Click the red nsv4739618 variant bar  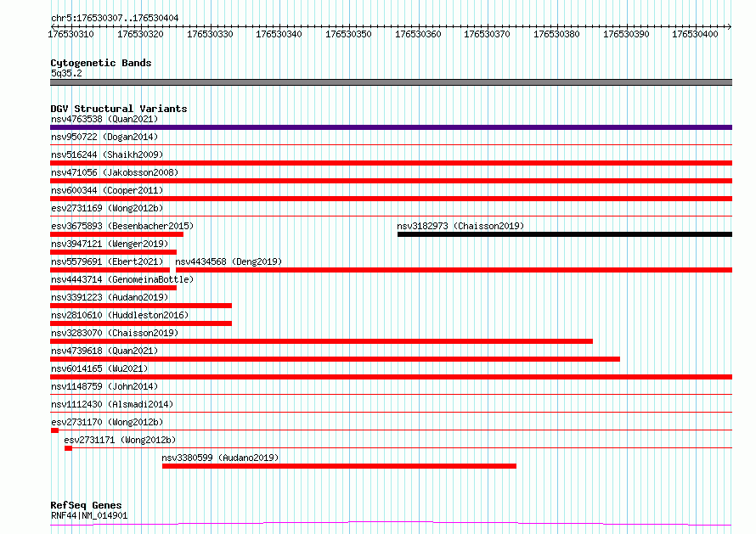pos(335,359)
